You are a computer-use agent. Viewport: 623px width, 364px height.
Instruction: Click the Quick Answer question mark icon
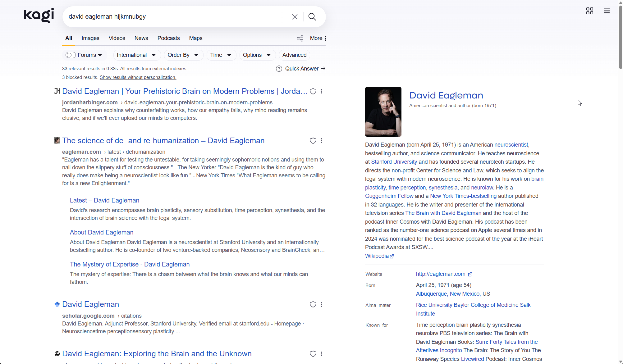(x=279, y=69)
